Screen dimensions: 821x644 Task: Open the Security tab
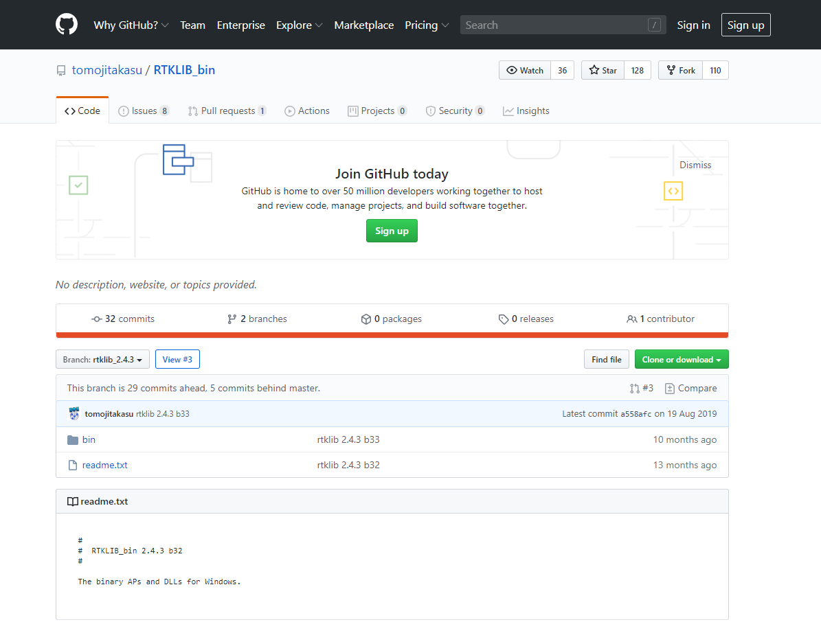(x=456, y=111)
